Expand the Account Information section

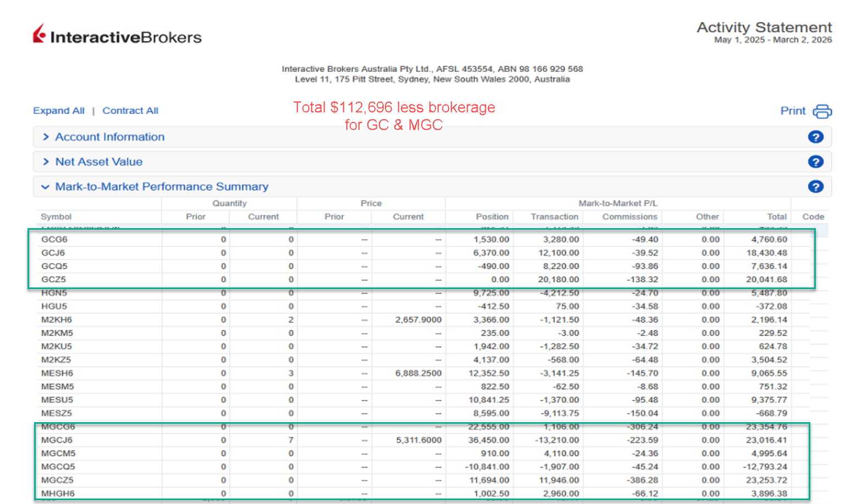[x=109, y=137]
